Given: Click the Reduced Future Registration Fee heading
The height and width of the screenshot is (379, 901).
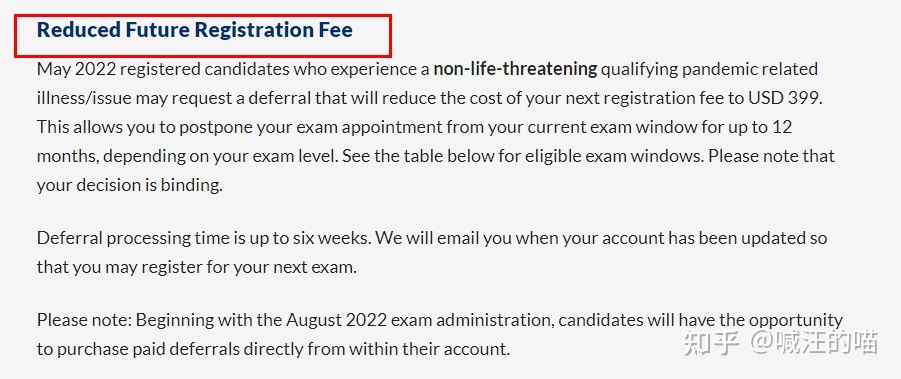Looking at the screenshot, I should tap(195, 30).
